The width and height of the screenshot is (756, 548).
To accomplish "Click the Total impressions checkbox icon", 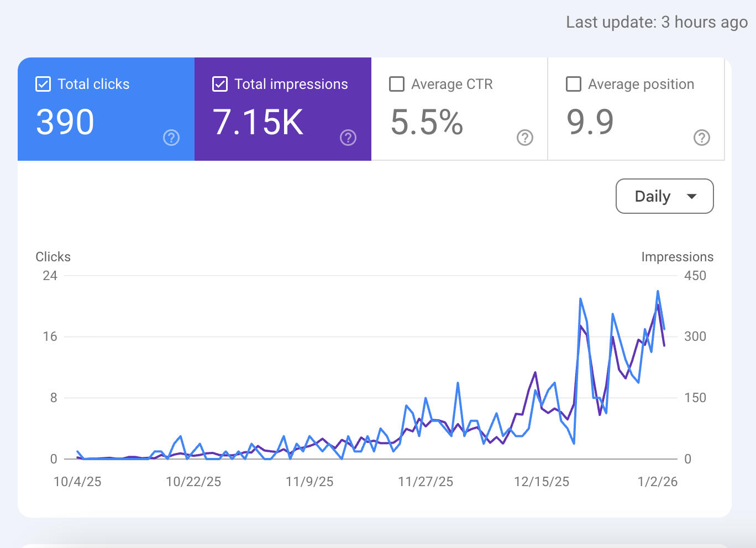I will point(220,84).
